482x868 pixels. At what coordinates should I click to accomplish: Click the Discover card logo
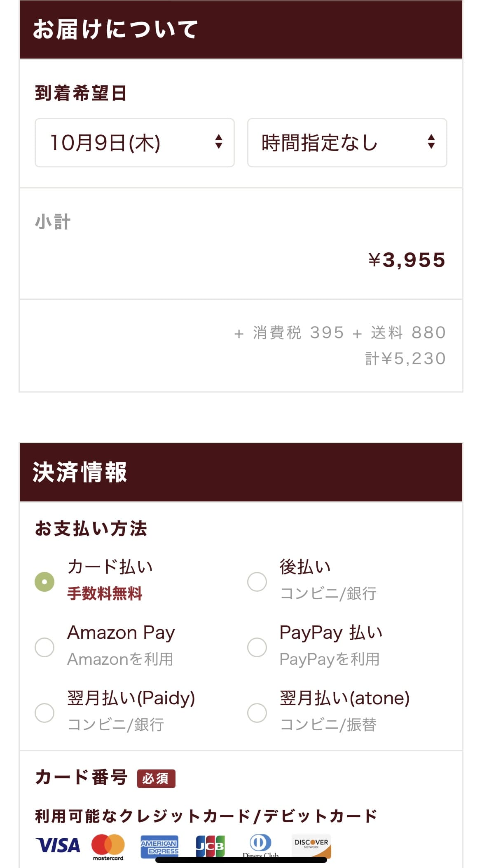point(311,845)
